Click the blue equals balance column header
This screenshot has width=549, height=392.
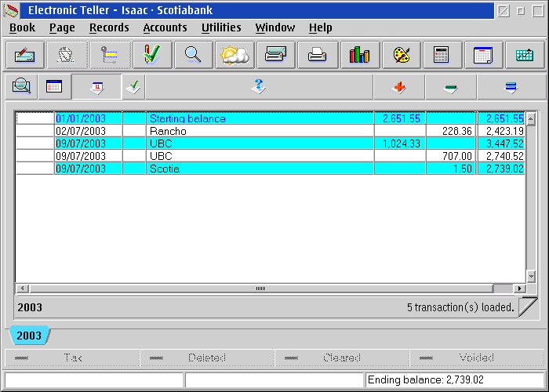click(511, 87)
